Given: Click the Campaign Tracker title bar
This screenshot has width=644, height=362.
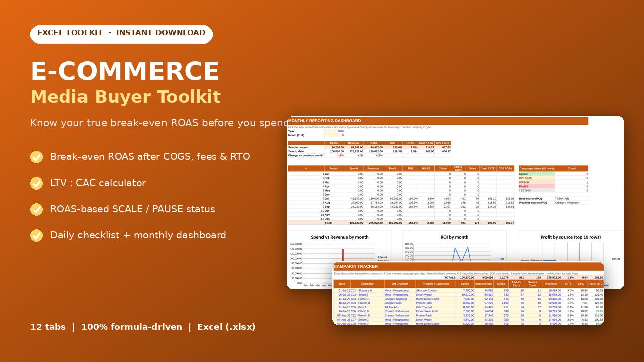Looking at the screenshot, I should pos(468,266).
